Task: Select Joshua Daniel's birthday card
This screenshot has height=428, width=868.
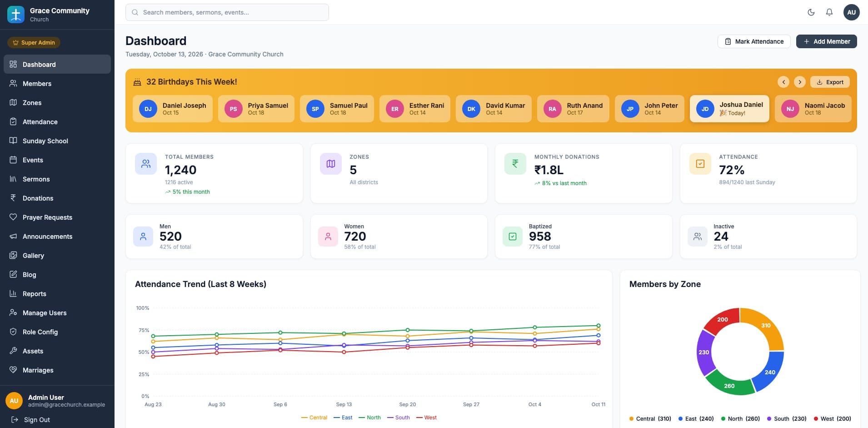Action: [x=729, y=109]
